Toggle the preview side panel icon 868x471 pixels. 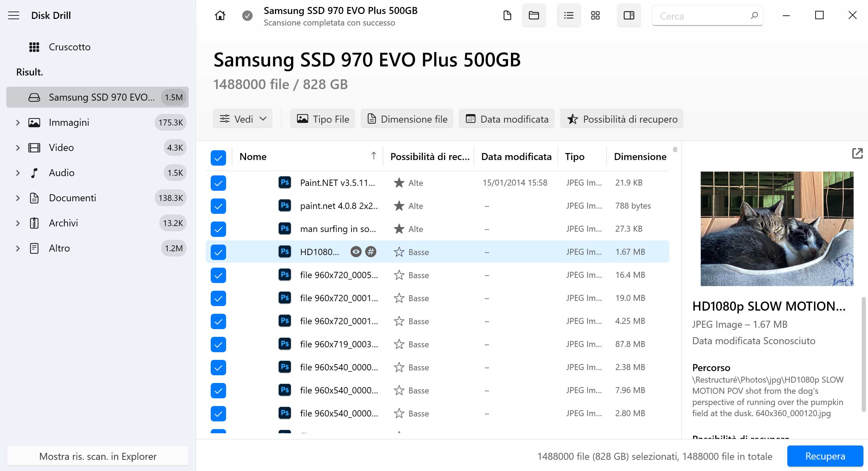(x=629, y=15)
